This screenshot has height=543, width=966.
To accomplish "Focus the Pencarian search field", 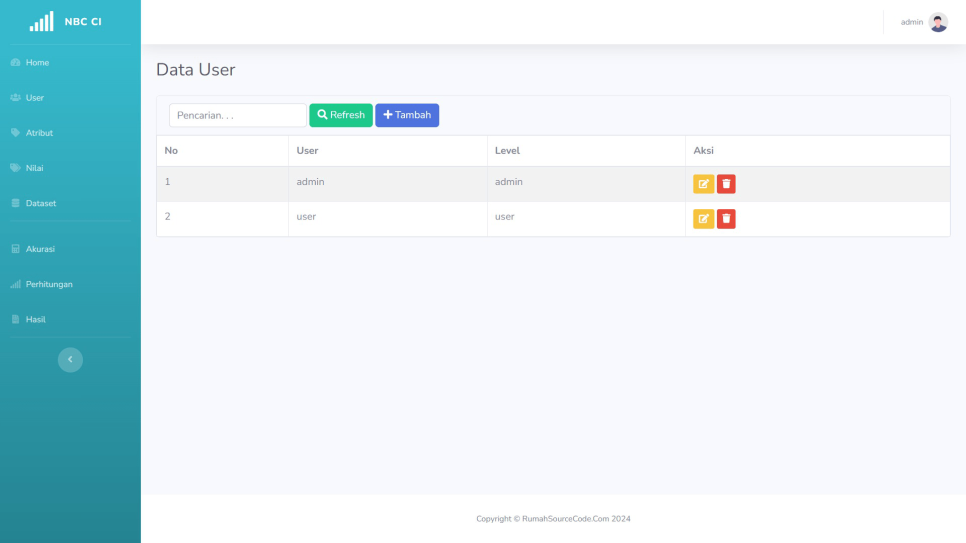I will click(x=237, y=116).
